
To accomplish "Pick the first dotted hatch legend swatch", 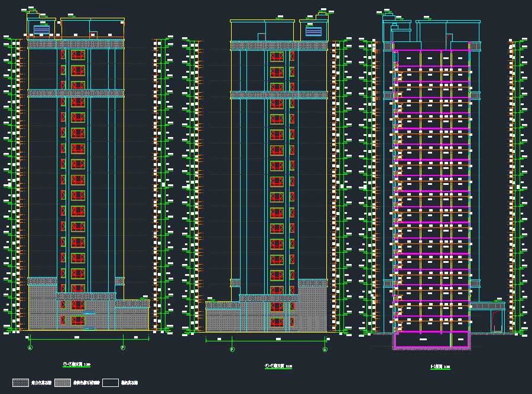I will click(21, 383).
